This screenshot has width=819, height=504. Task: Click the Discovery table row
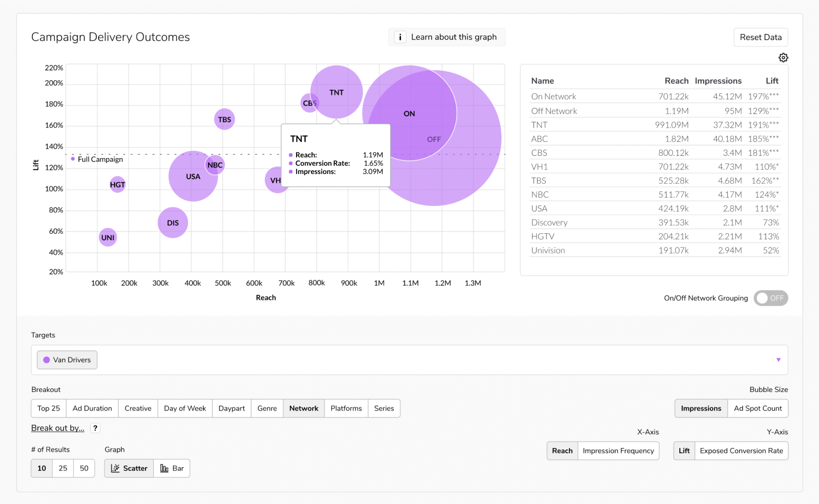pyautogui.click(x=655, y=222)
